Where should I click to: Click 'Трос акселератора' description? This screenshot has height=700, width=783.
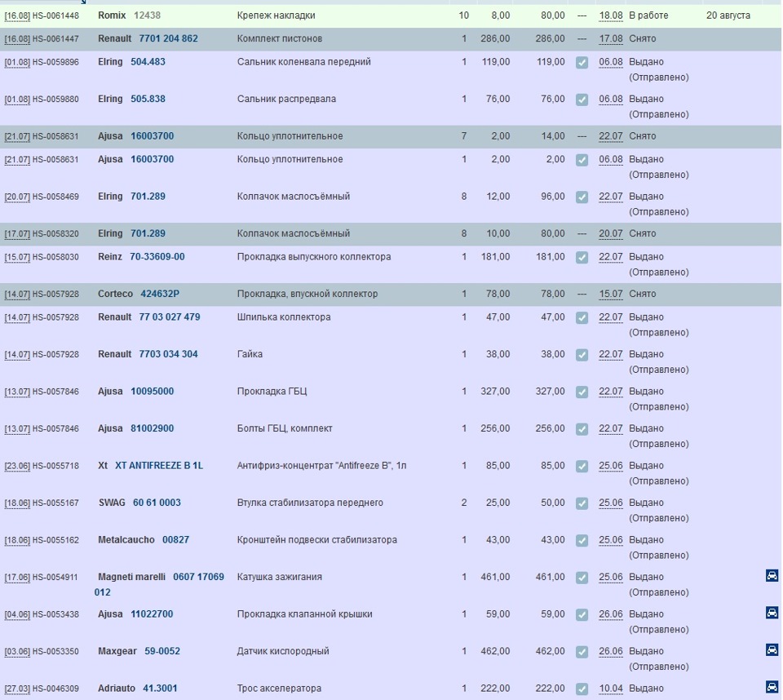pyautogui.click(x=279, y=688)
